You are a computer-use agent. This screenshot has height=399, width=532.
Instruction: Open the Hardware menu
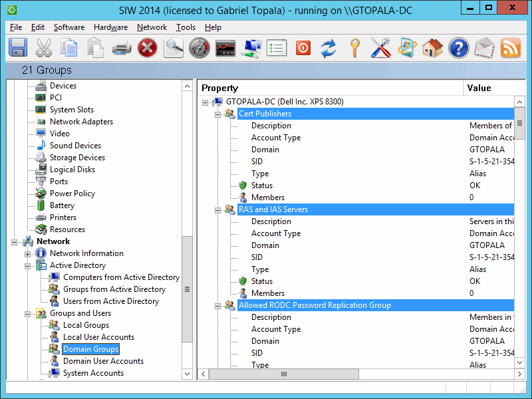[x=110, y=27]
